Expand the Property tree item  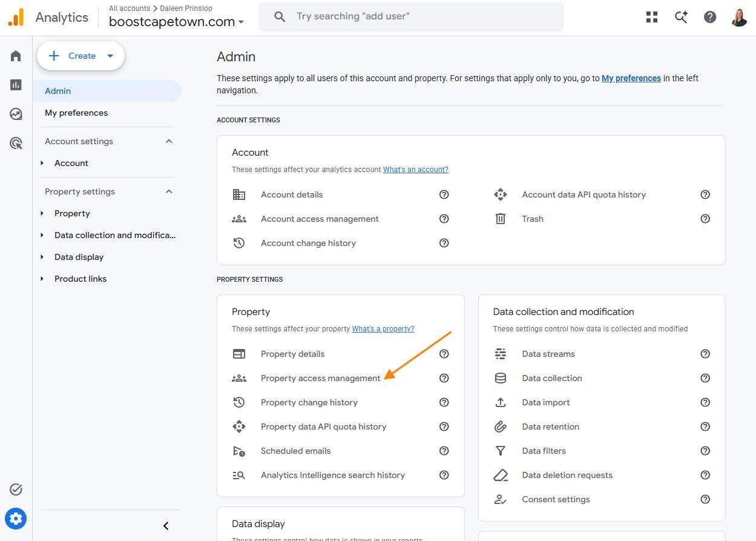tap(42, 213)
